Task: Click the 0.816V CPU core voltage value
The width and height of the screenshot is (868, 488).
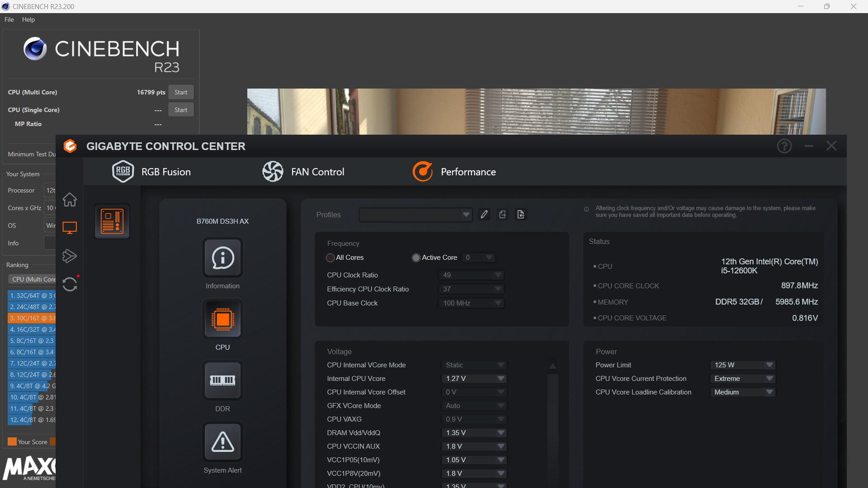Action: [x=805, y=318]
